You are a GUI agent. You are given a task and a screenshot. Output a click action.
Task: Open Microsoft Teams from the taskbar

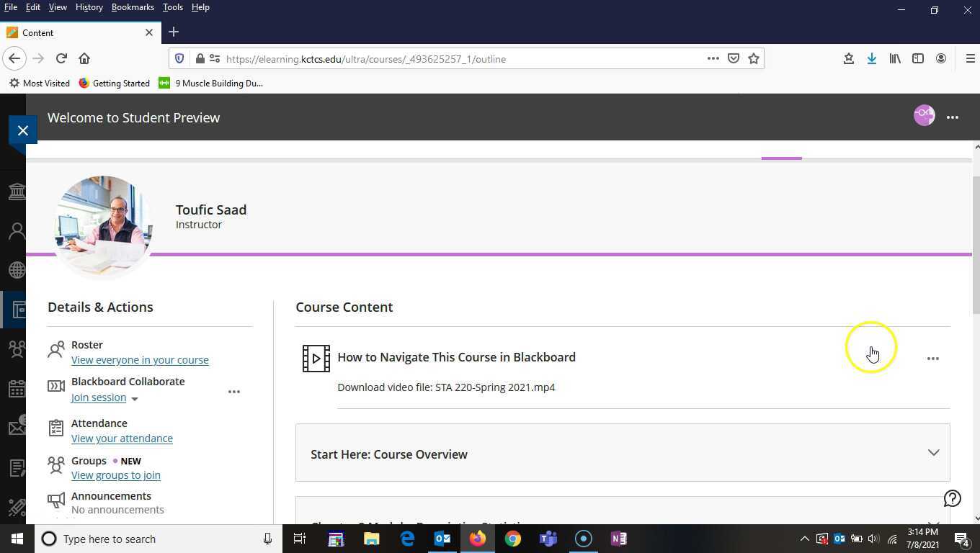coord(548,539)
